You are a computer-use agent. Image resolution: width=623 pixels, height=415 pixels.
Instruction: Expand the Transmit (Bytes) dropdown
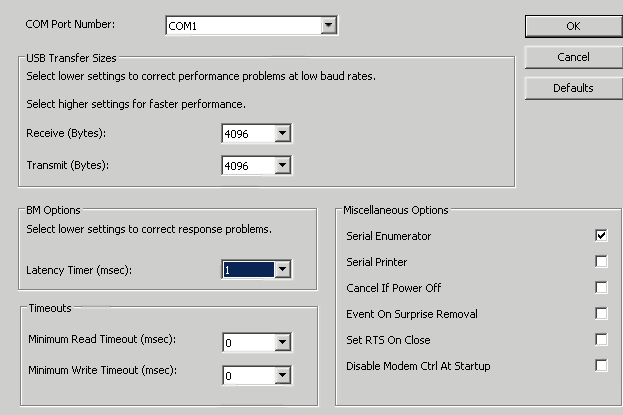pyautogui.click(x=282, y=165)
